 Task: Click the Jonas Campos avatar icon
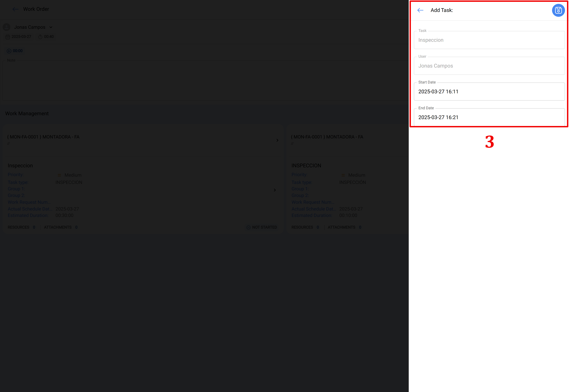(7, 27)
